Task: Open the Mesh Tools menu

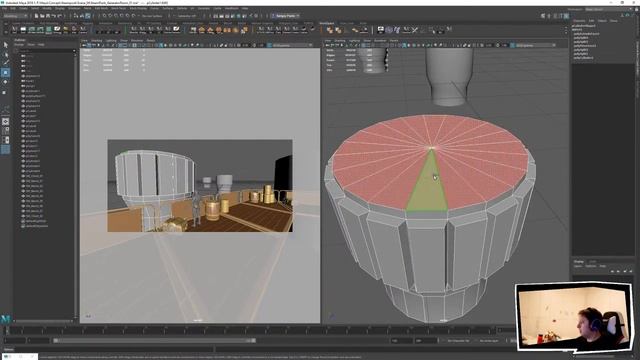Action: click(x=118, y=8)
